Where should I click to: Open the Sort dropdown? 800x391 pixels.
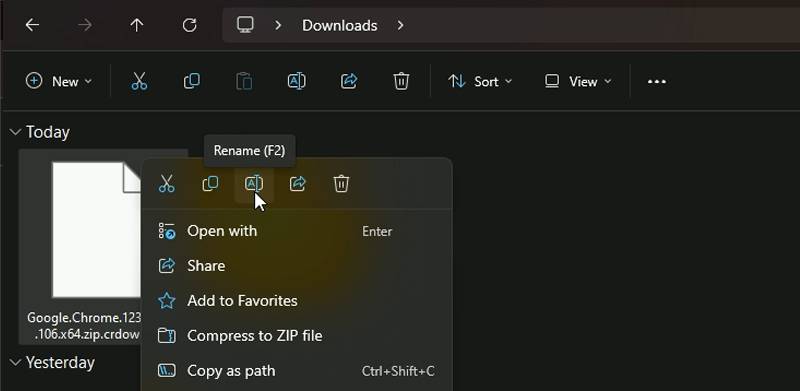click(x=480, y=81)
